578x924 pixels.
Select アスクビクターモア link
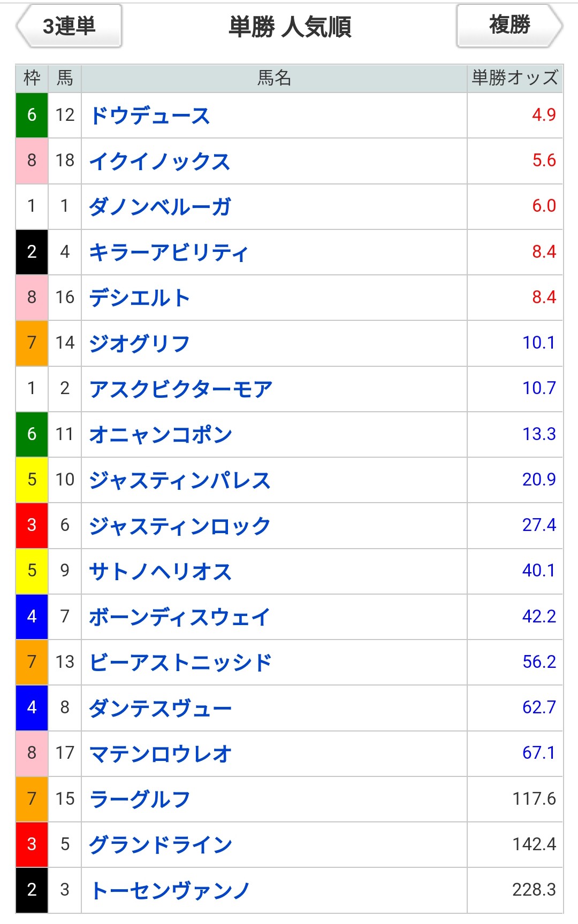181,389
